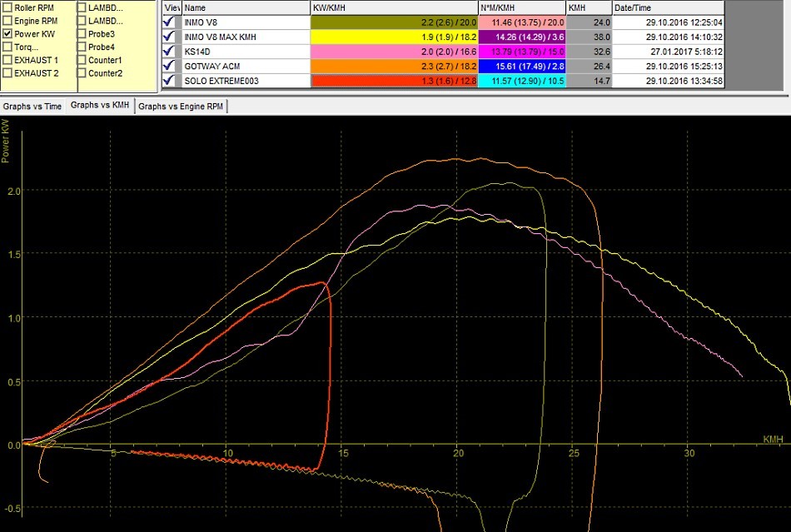Enable the Engine RPM checkbox

pyautogui.click(x=7, y=21)
